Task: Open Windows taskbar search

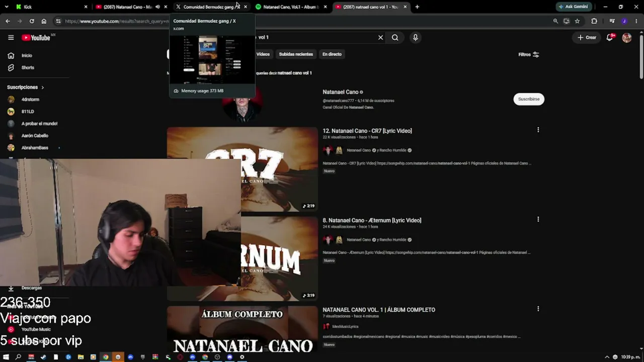Action: 19,357
